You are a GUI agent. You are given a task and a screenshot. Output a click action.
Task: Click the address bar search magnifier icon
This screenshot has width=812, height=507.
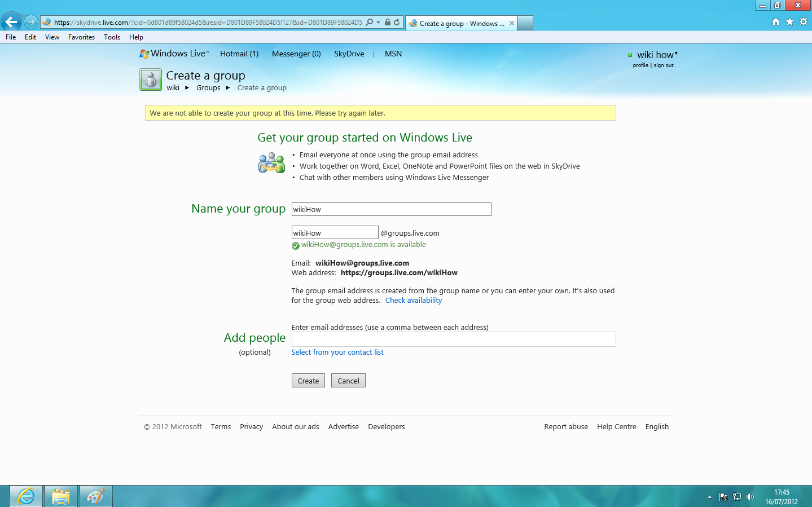point(370,23)
